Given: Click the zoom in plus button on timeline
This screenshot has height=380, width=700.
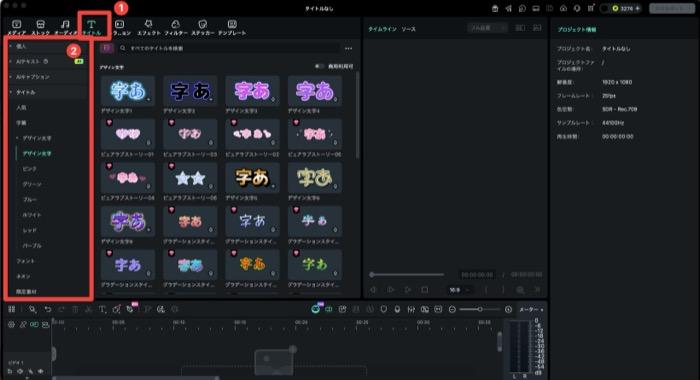Looking at the screenshot, I should click(x=508, y=309).
